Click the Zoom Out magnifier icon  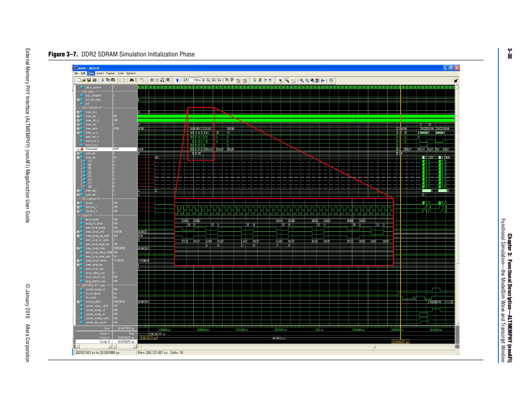(307, 81)
